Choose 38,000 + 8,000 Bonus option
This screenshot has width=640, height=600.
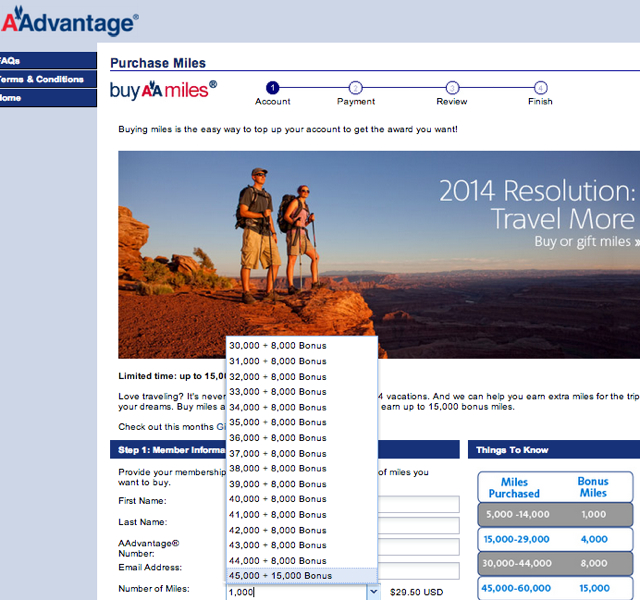(302, 469)
